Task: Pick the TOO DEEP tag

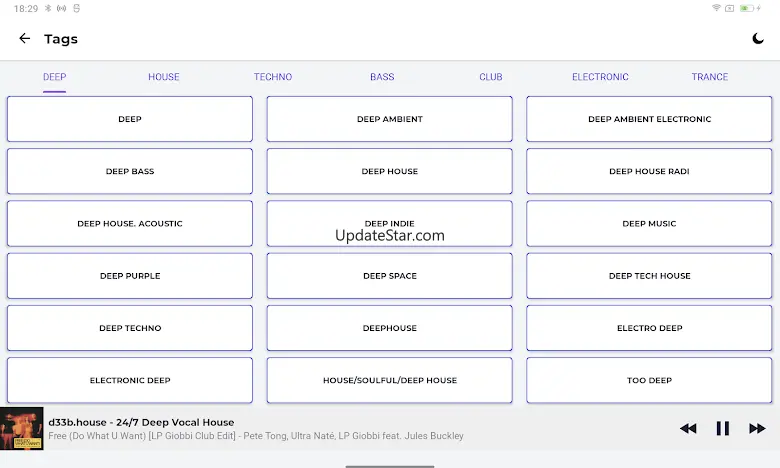Action: 649,380
